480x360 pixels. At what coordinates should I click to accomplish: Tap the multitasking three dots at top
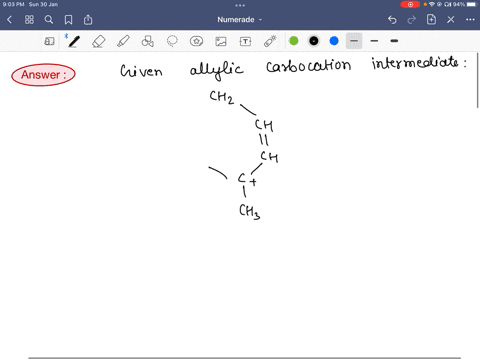click(240, 5)
